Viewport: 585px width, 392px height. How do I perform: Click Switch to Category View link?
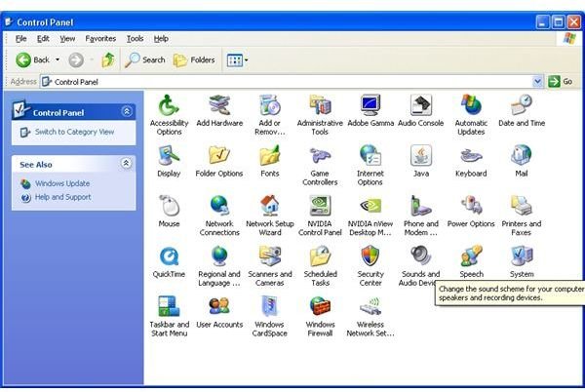75,132
